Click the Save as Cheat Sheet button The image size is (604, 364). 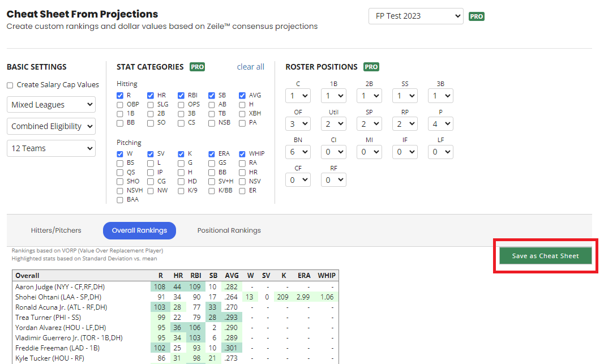545,256
